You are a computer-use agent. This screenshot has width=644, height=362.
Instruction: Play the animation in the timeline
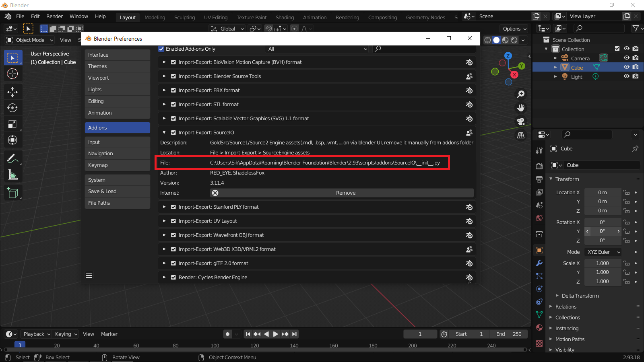coord(275,334)
